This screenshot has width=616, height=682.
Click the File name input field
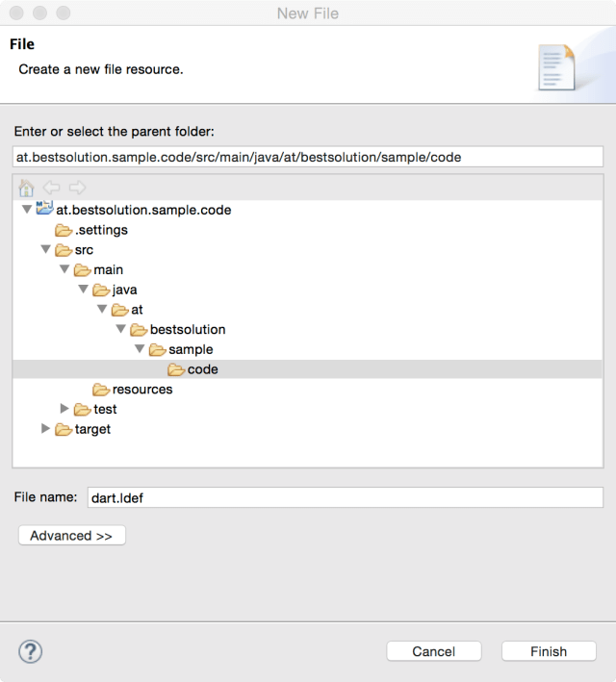click(344, 497)
